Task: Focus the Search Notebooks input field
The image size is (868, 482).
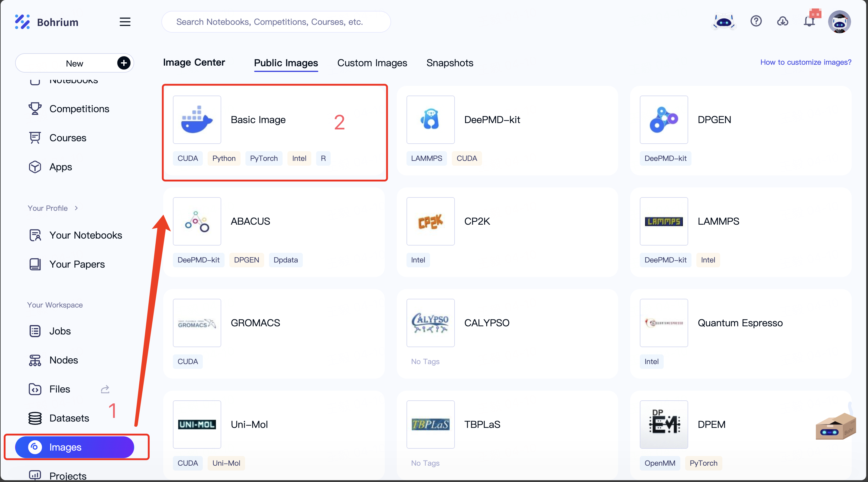Action: pos(276,22)
